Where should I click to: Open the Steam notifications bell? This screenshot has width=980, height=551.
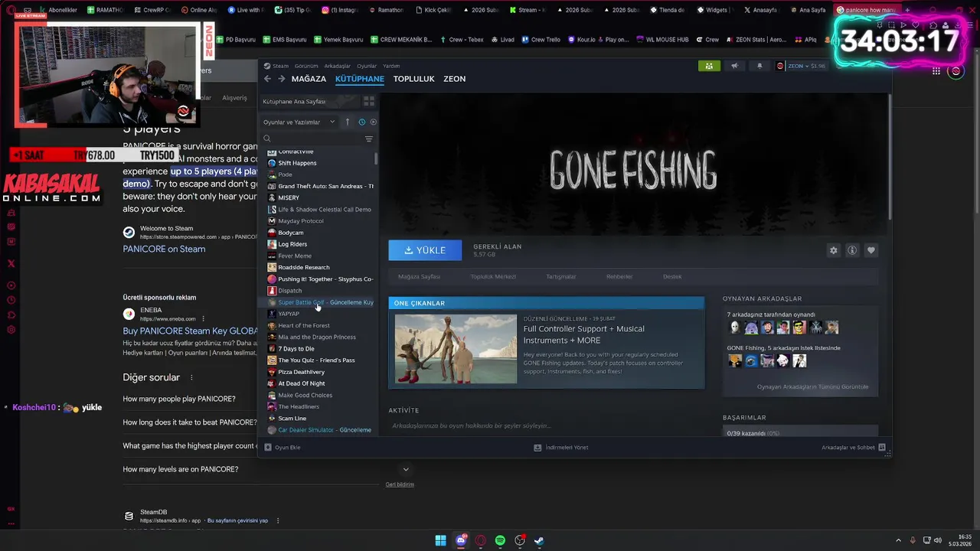[759, 66]
